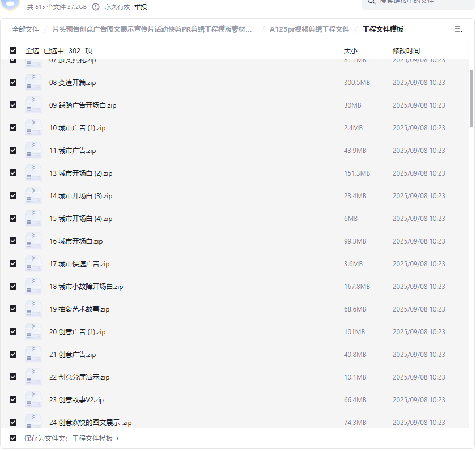
Task: Click zip icon of 13 城市开场白 (2).zip
Action: [33, 173]
